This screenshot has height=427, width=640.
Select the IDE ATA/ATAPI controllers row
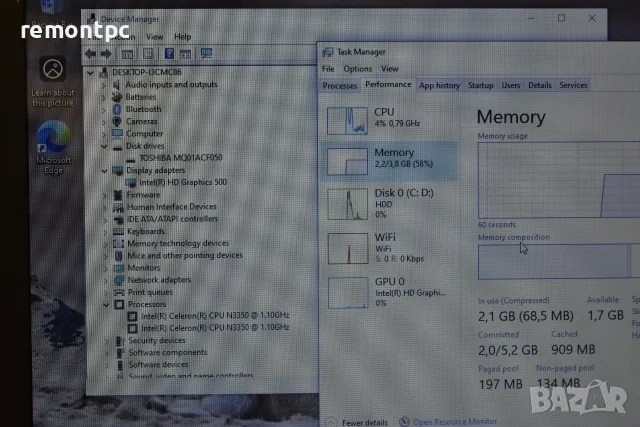(172, 219)
